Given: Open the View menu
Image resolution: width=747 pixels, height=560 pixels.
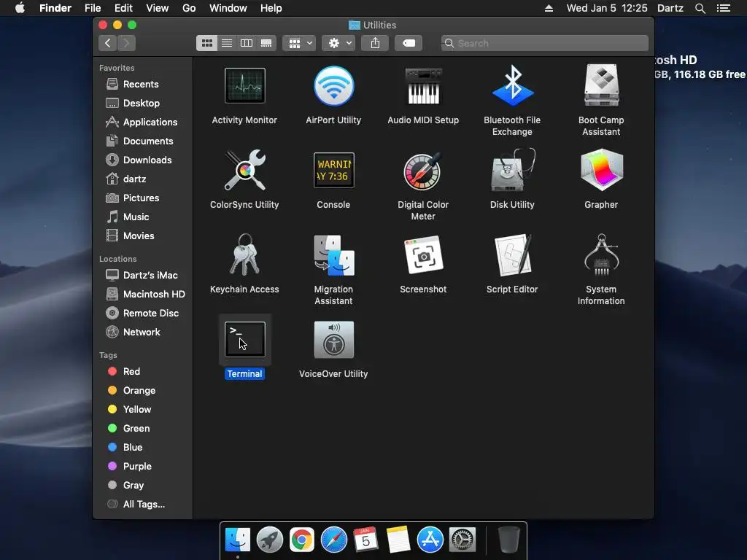Looking at the screenshot, I should pyautogui.click(x=158, y=8).
